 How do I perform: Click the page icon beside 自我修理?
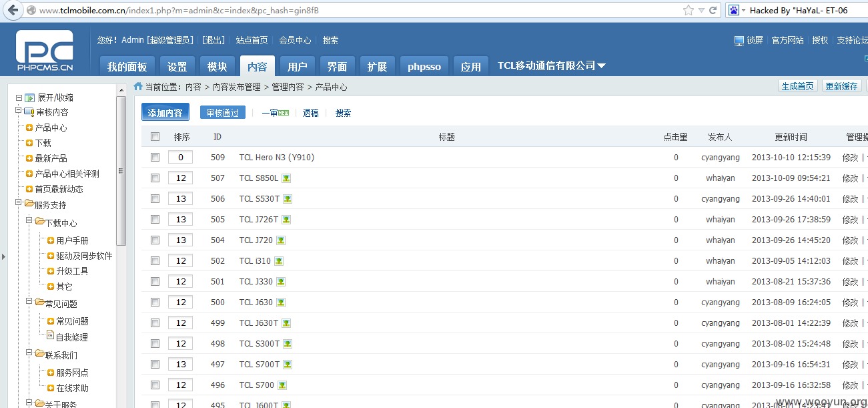tap(50, 335)
